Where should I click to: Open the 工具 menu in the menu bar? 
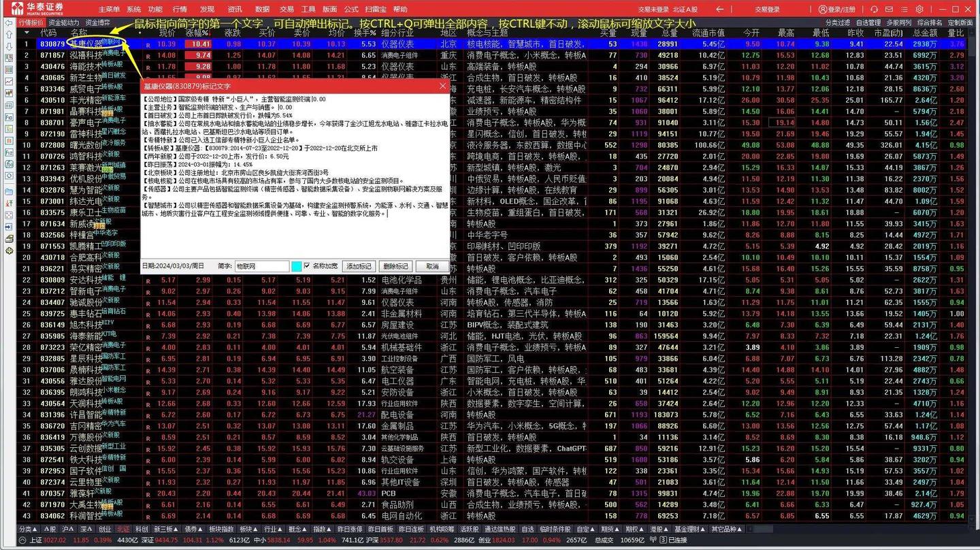pyautogui.click(x=309, y=9)
